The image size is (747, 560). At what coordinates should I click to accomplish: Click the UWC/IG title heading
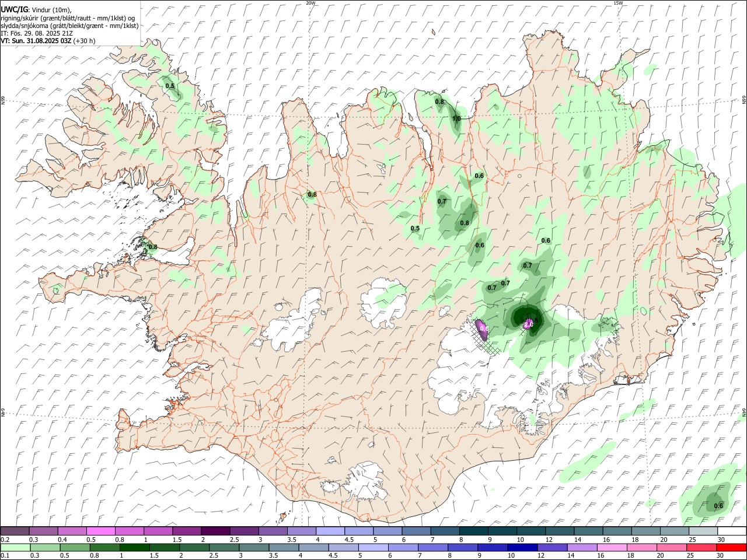click(14, 9)
